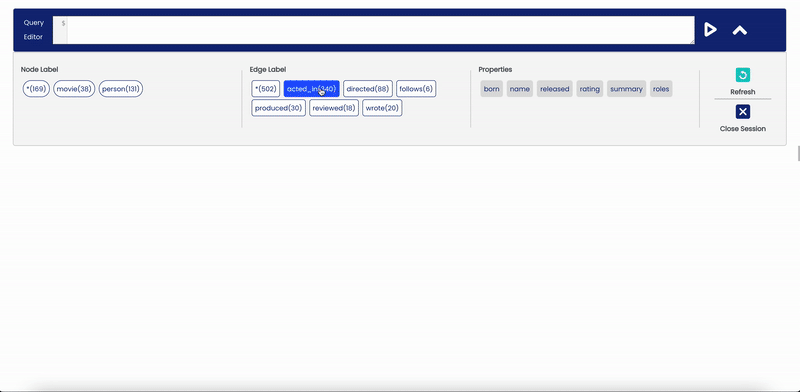Run the query with the play icon
The image size is (800, 392).
click(x=710, y=30)
